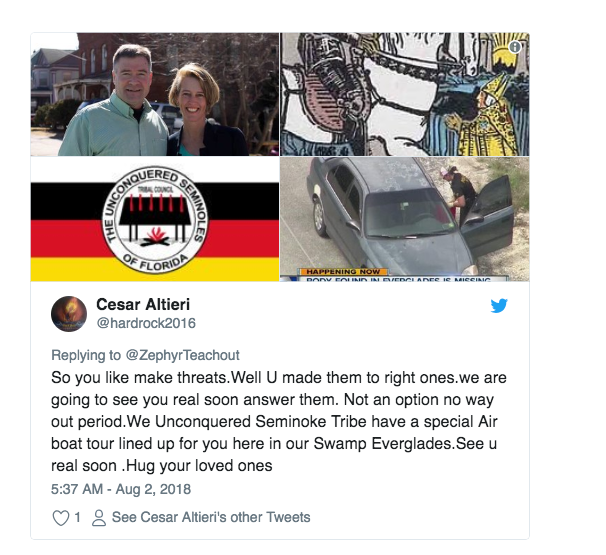The height and width of the screenshot is (555, 606).
Task: Open Cesar Altieri's display name profile
Action: (x=143, y=305)
